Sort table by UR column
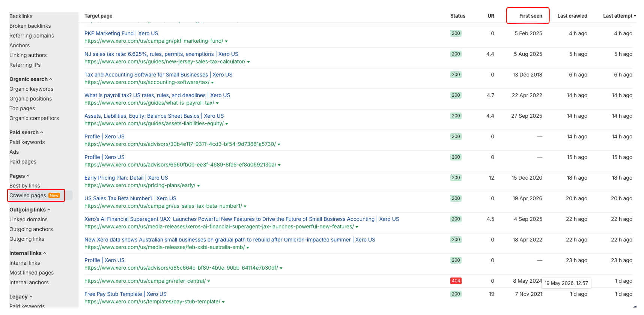Image resolution: width=644 pixels, height=315 pixels. [491, 16]
